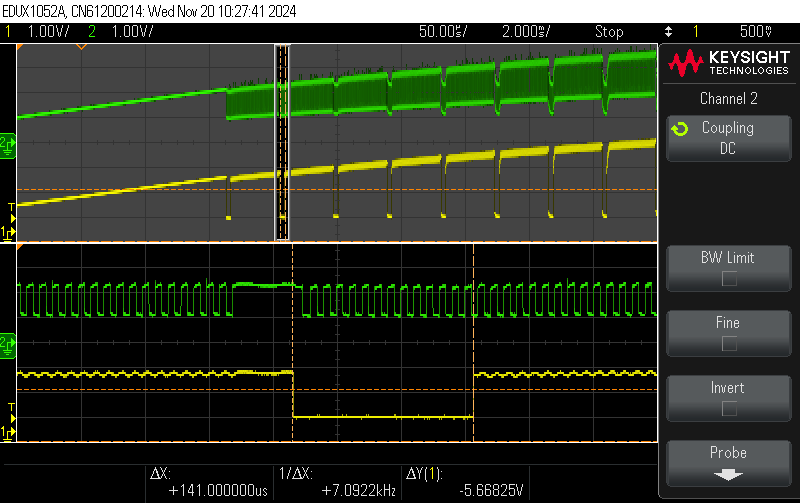
Task: Click the ΔX +141.000000us cursor readout
Action: coord(209,482)
